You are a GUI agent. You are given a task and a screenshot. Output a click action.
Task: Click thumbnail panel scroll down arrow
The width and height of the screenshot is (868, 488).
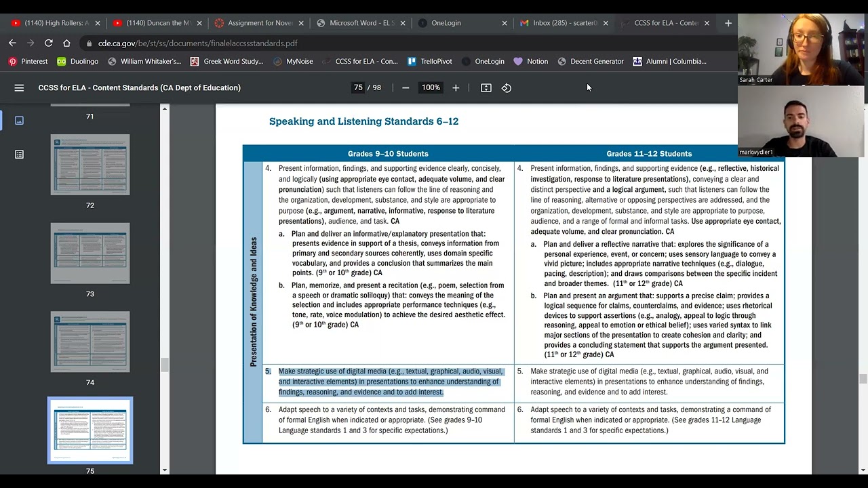point(165,470)
